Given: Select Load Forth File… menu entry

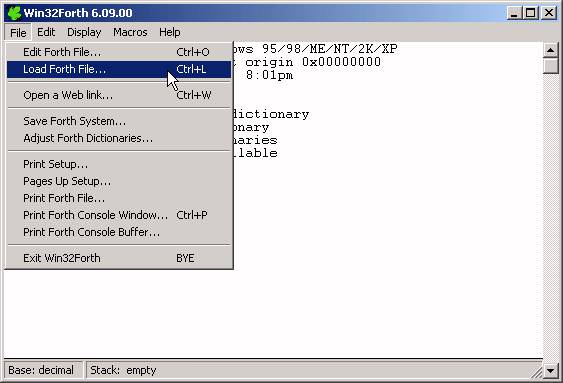Looking at the screenshot, I should (119, 69).
